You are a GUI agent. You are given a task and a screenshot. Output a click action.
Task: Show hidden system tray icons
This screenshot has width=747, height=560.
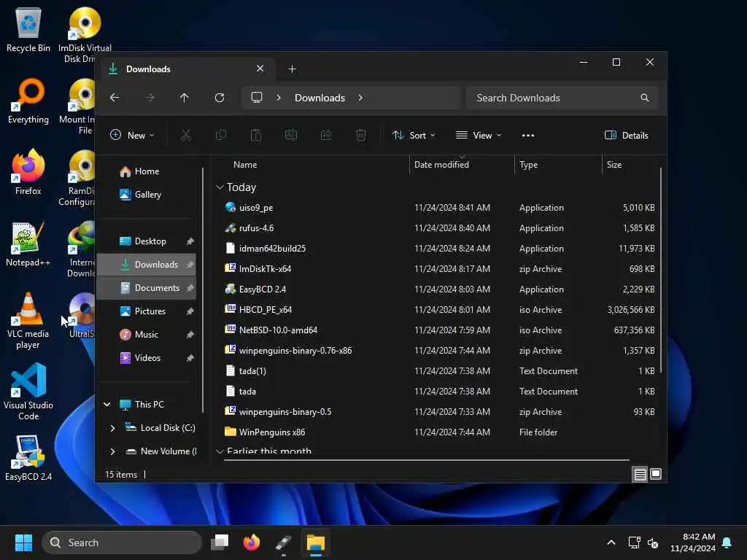pyautogui.click(x=611, y=542)
